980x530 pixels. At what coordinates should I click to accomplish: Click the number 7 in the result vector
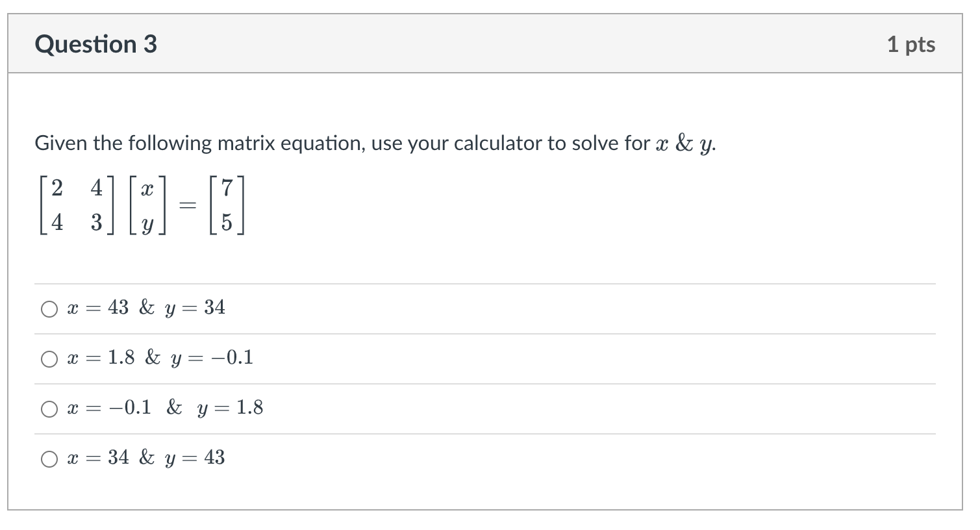[226, 188]
